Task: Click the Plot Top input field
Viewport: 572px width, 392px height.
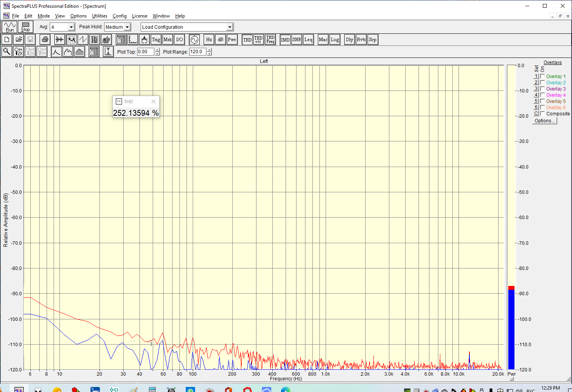Action: pyautogui.click(x=146, y=52)
